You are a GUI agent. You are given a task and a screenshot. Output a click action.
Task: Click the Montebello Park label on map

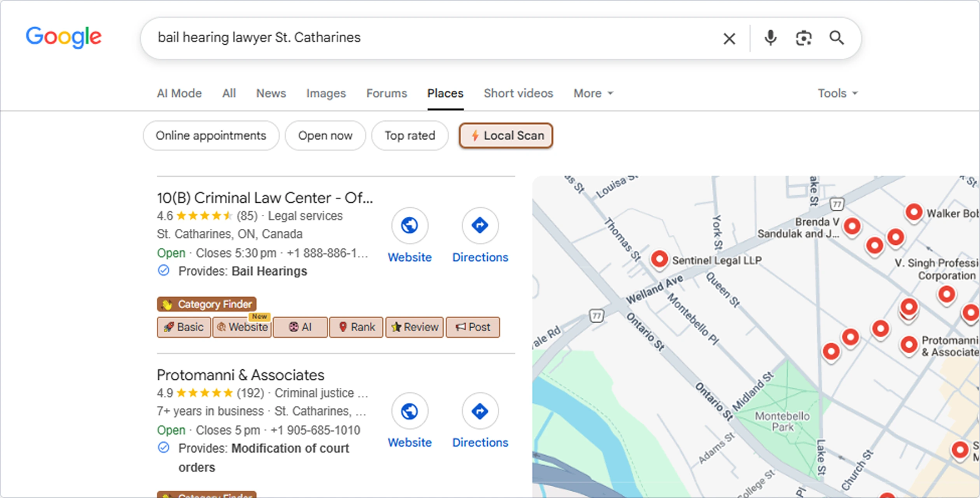coord(782,421)
